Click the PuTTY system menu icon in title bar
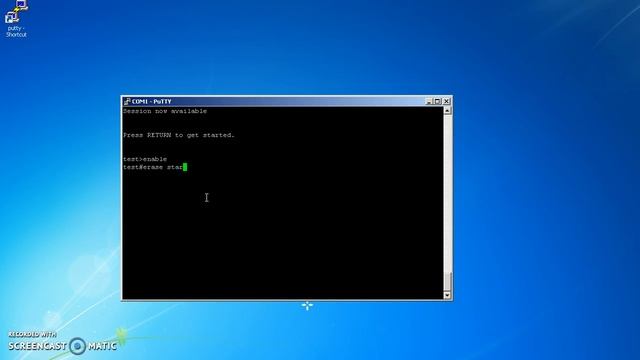The width and height of the screenshot is (640, 360). tap(127, 101)
